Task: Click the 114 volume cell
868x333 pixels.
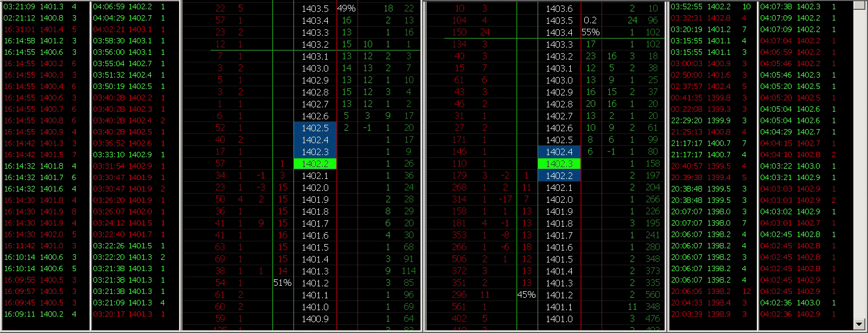Action: (408, 271)
